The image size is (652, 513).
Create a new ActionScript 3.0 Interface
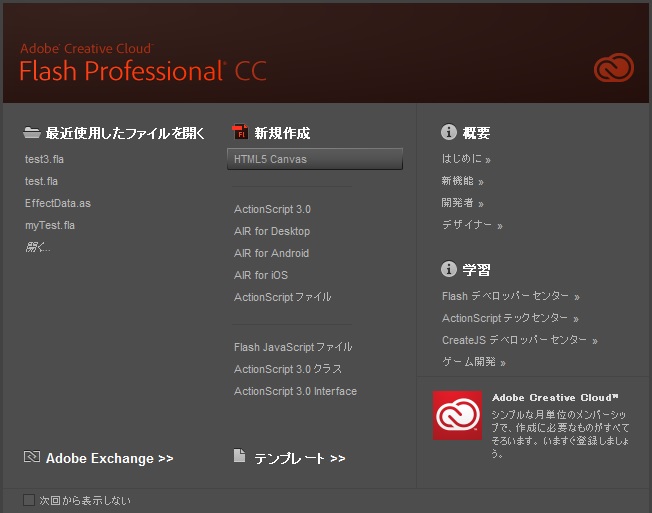point(295,391)
